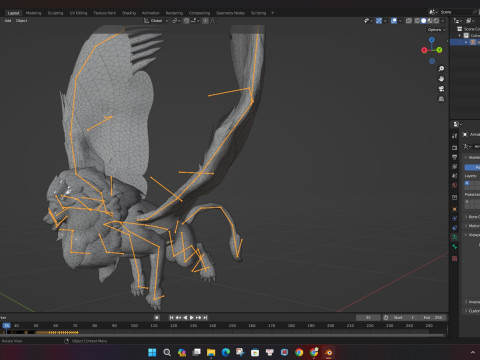480x360 pixels.
Task: Switch to the Layout workspace tab
Action: (x=14, y=13)
